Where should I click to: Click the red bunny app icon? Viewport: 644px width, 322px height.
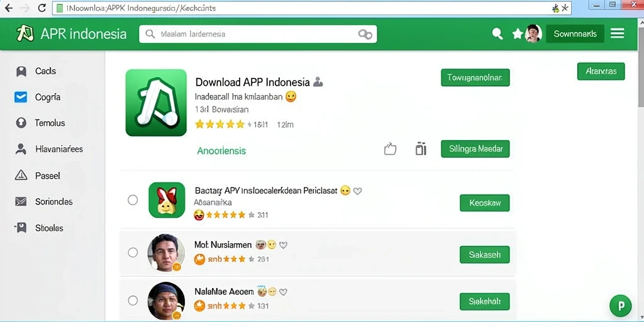pos(167,200)
